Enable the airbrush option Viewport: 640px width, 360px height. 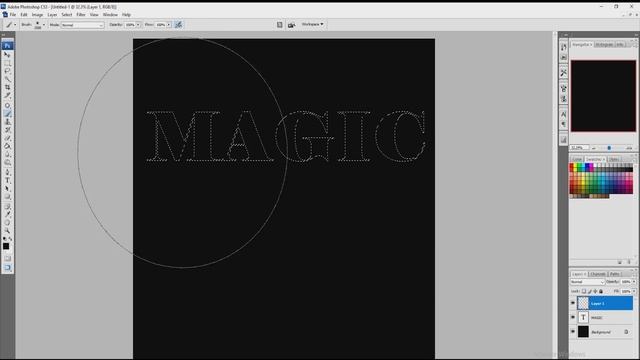point(178,25)
